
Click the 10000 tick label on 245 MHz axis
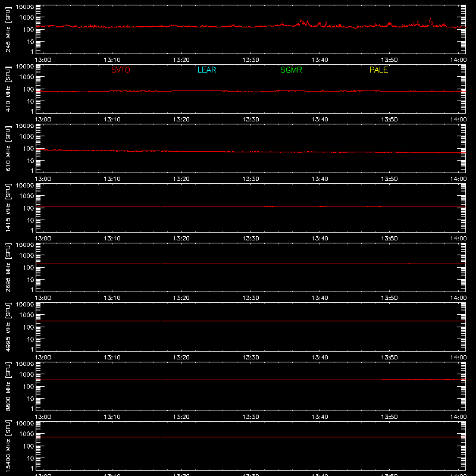(25, 7)
